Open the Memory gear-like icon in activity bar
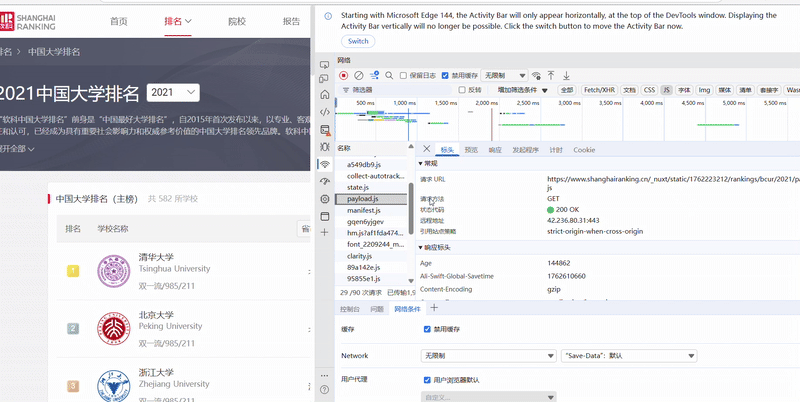 324,199
